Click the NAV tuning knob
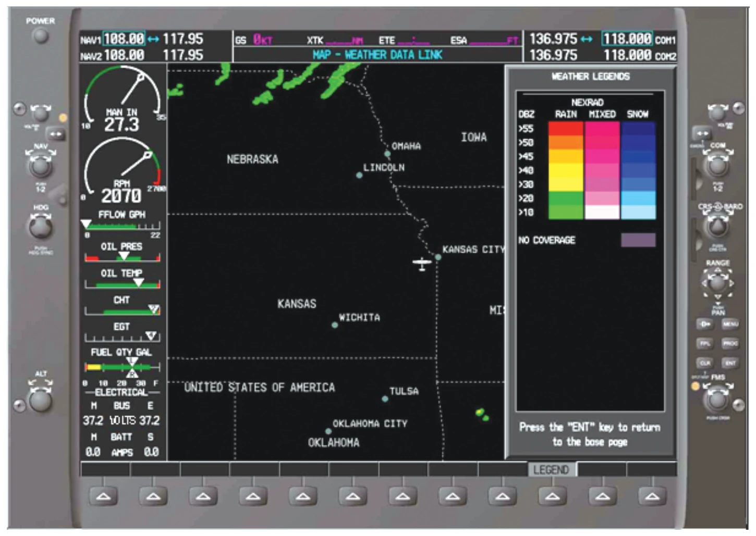756x536 pixels. (x=40, y=166)
